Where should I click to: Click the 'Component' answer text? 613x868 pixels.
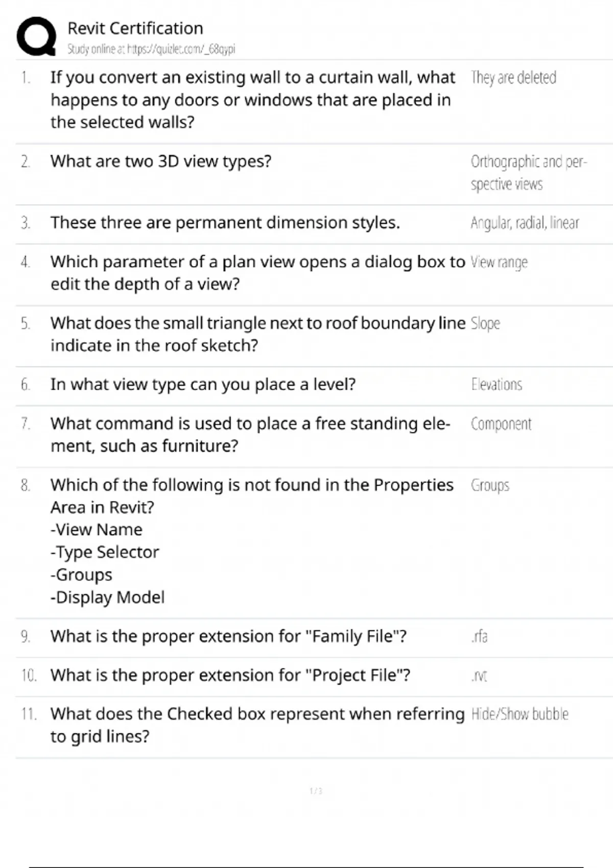(501, 424)
